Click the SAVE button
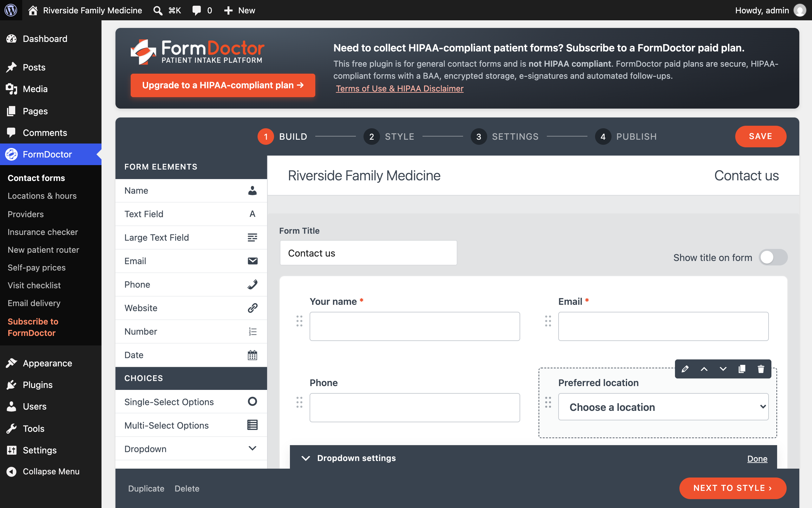The width and height of the screenshot is (812, 508). click(760, 137)
